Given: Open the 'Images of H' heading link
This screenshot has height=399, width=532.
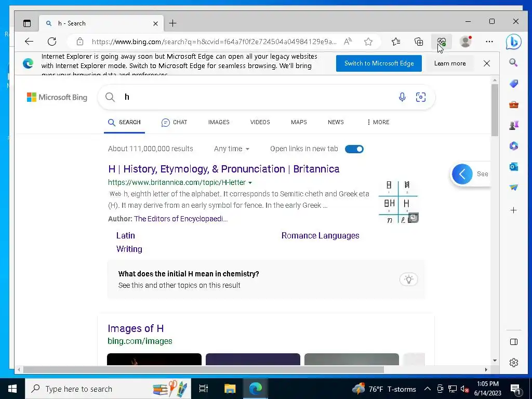Looking at the screenshot, I should [136, 328].
